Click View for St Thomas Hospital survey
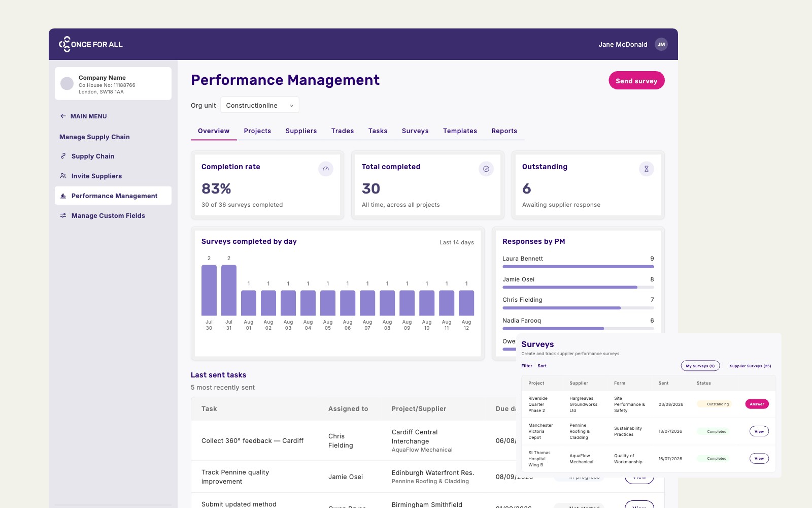Screen dimensions: 812x508 [759, 458]
